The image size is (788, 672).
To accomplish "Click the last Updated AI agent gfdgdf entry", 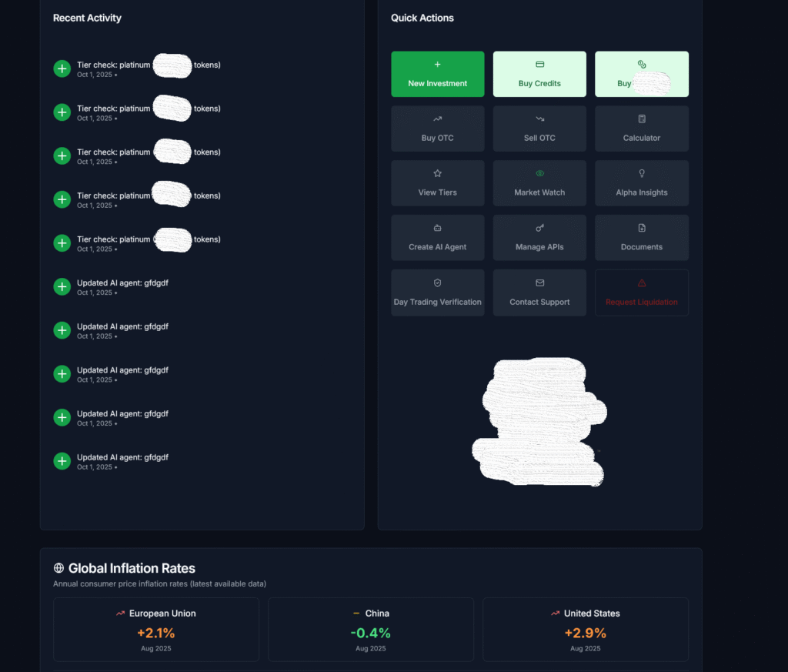I will point(122,461).
